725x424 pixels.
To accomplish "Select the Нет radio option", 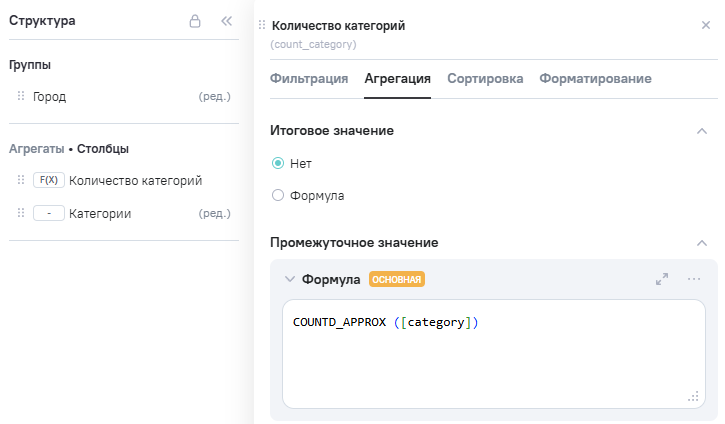I will point(278,163).
